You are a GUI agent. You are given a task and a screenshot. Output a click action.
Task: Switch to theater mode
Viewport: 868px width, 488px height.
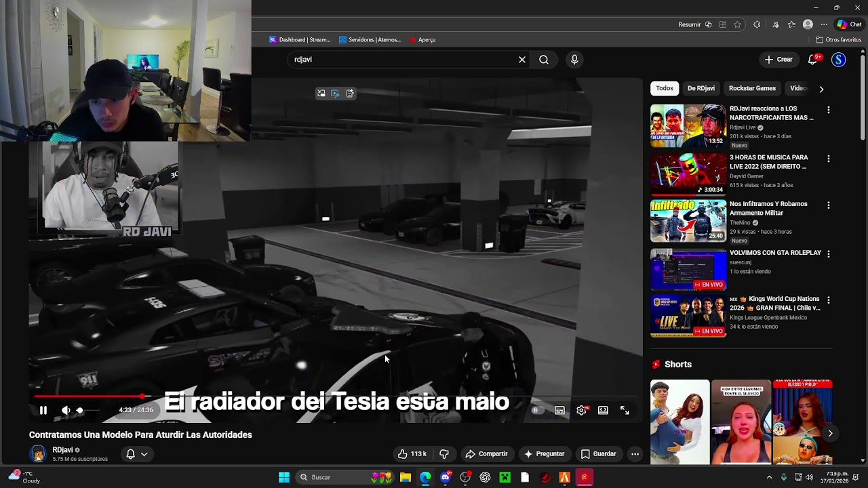(x=603, y=410)
